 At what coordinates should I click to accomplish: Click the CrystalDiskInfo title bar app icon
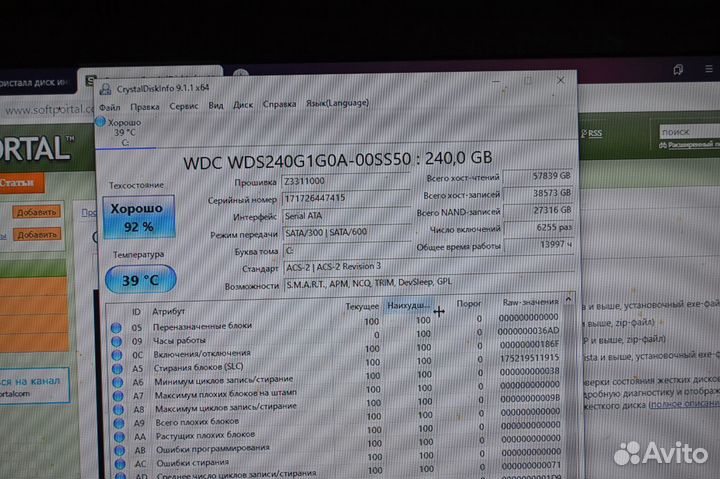106,89
